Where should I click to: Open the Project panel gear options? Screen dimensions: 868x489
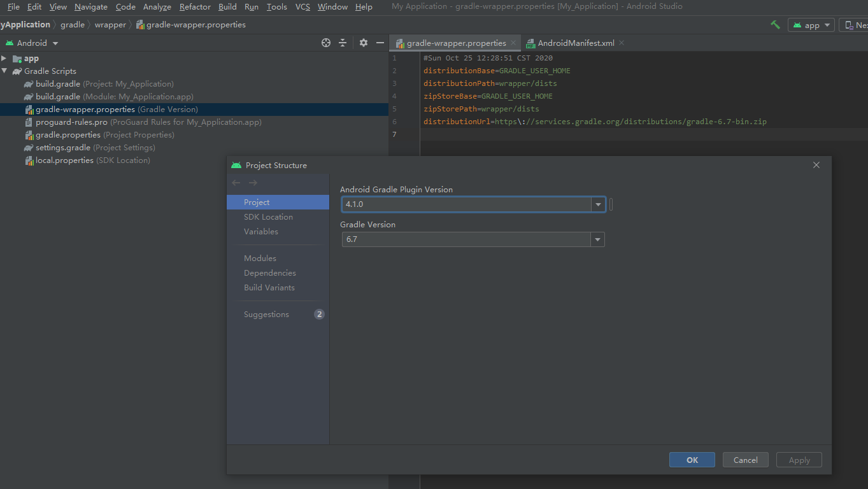click(364, 43)
